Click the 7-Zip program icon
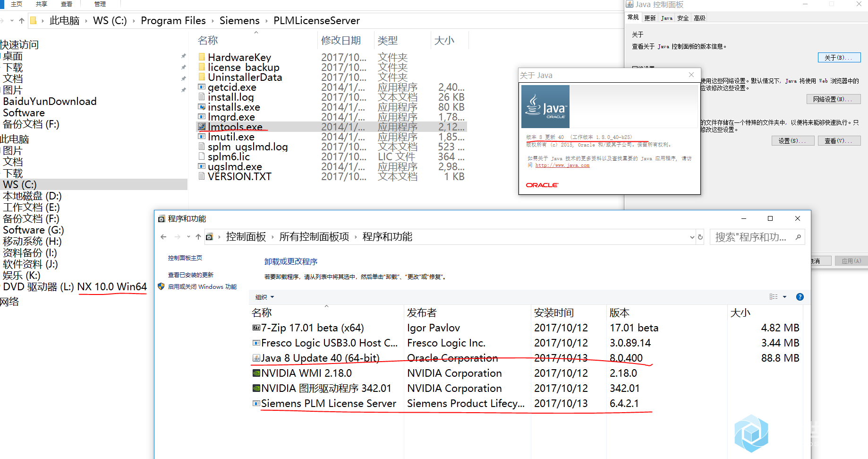The image size is (868, 459). tap(256, 328)
